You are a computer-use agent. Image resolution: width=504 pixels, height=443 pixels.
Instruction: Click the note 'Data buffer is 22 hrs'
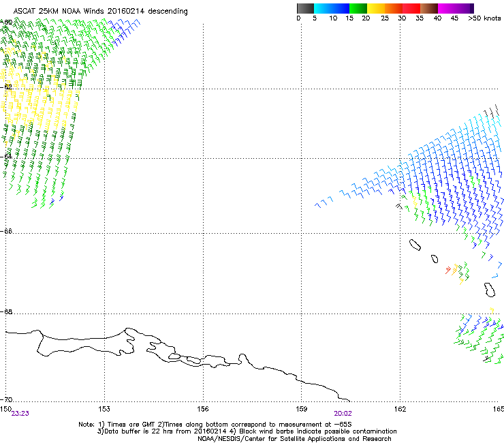pyautogui.click(x=139, y=431)
